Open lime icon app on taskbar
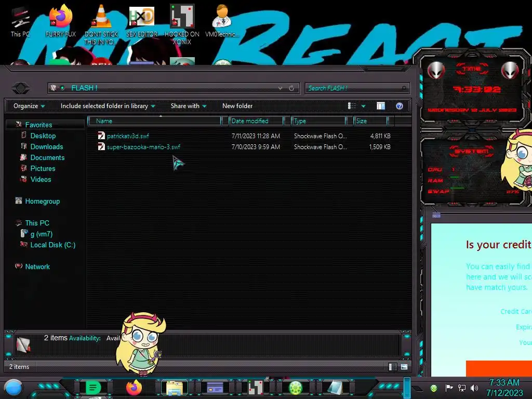 coord(296,388)
